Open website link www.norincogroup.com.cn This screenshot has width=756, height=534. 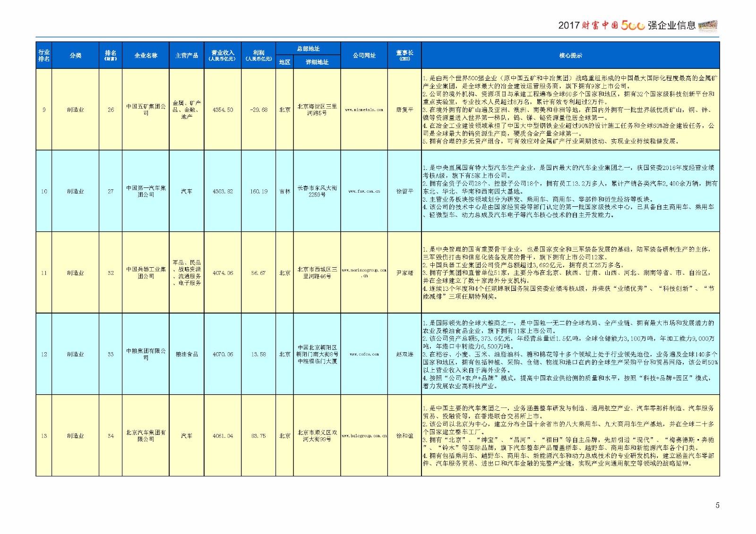(x=364, y=273)
